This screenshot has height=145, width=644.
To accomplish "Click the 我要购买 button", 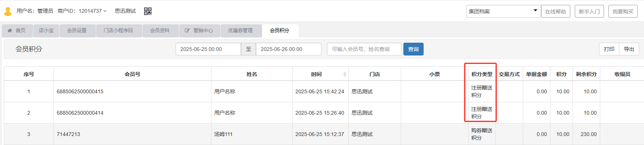I will tap(623, 11).
